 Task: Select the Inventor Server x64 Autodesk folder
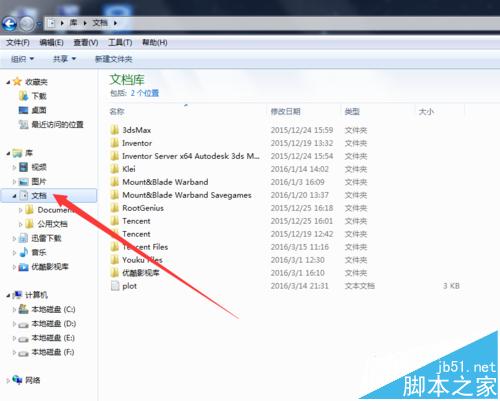[x=191, y=156]
